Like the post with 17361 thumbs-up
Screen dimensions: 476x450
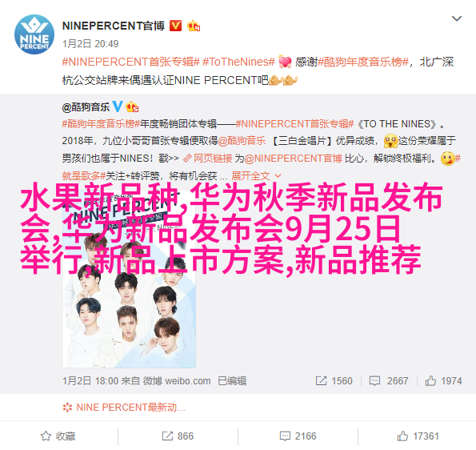[418, 436]
